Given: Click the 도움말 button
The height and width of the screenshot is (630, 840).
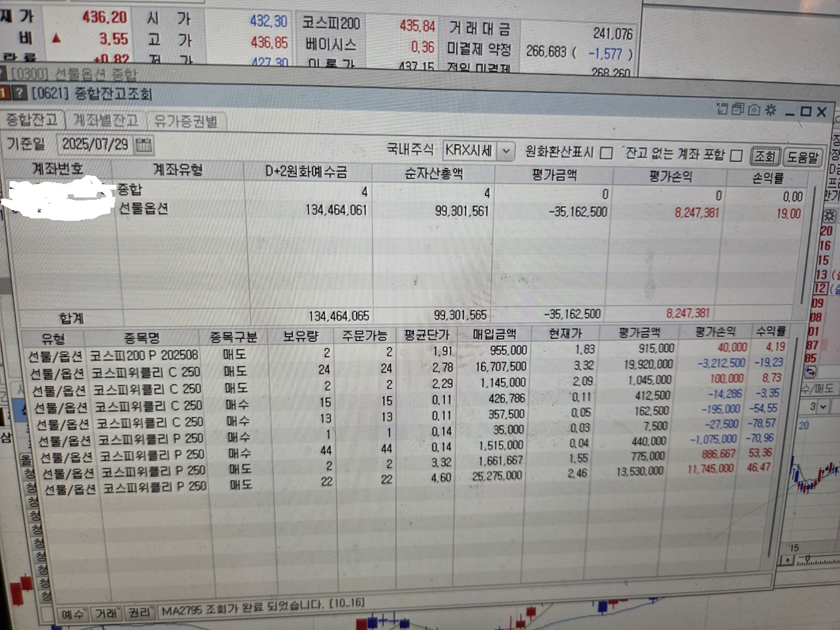Looking at the screenshot, I should (802, 157).
